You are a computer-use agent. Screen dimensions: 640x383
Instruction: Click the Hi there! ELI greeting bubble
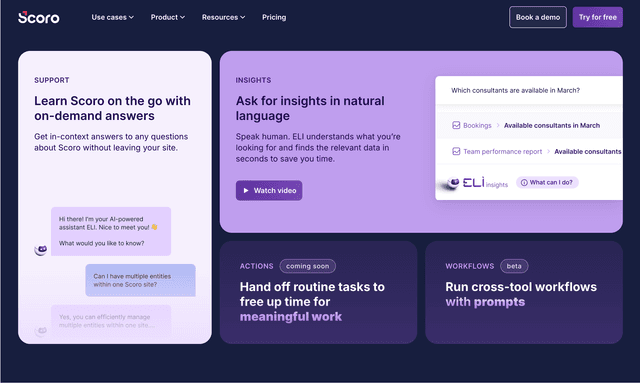coord(111,231)
